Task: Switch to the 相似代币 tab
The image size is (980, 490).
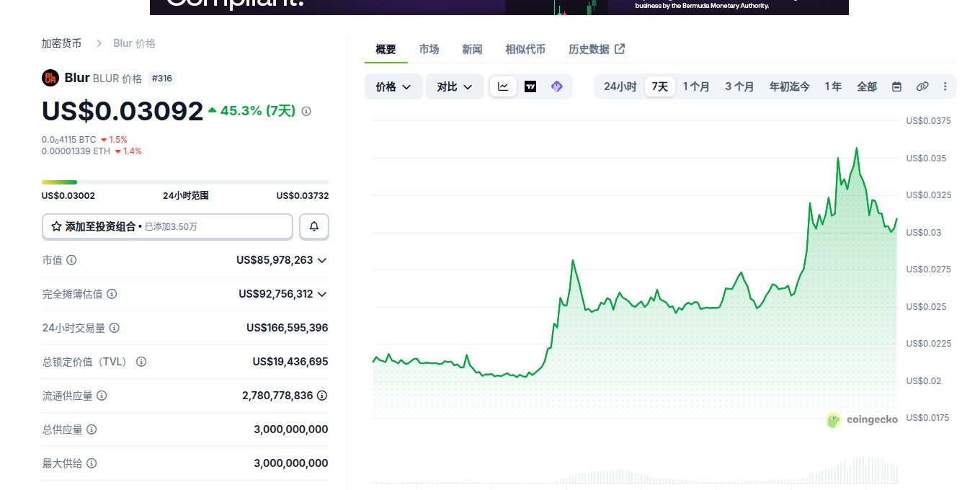Action: (x=525, y=49)
